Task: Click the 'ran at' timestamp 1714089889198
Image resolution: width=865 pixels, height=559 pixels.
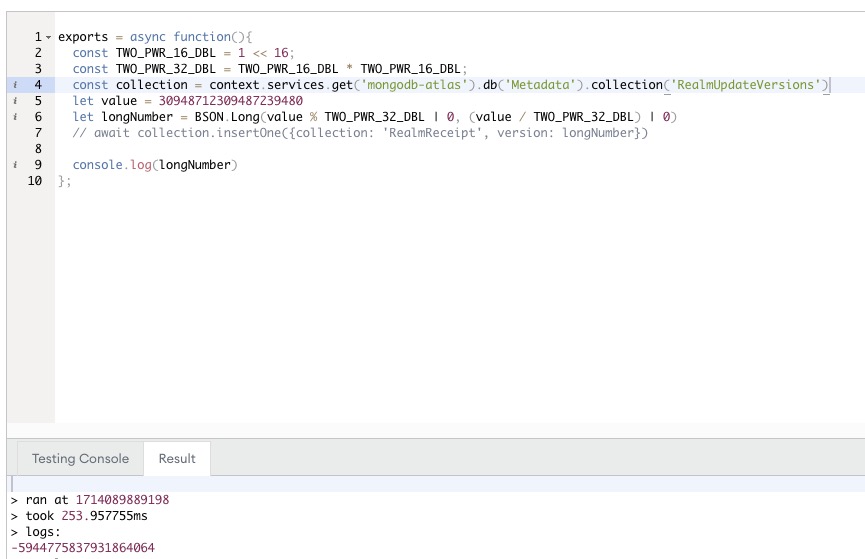Action: pos(122,499)
